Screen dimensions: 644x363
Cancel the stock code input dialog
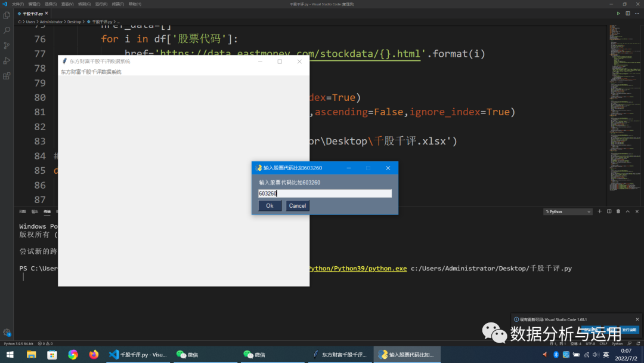[298, 205]
